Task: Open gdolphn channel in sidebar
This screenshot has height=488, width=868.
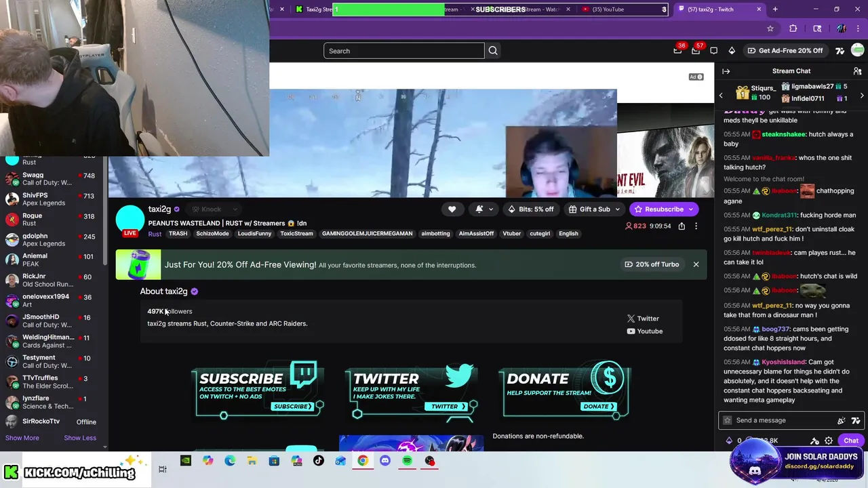Action: 52,240
